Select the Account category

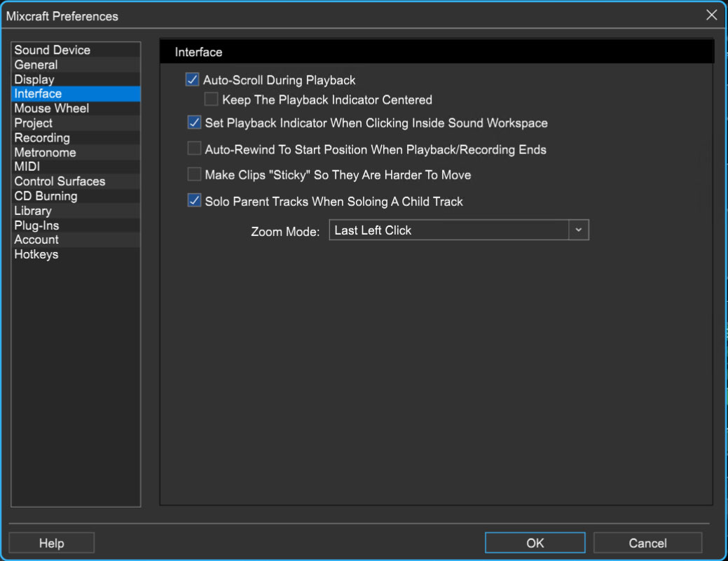pos(76,240)
